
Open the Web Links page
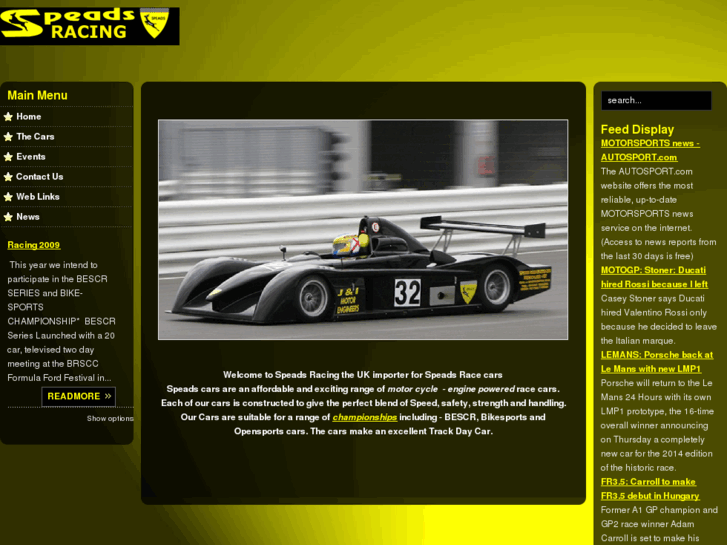coord(38,197)
